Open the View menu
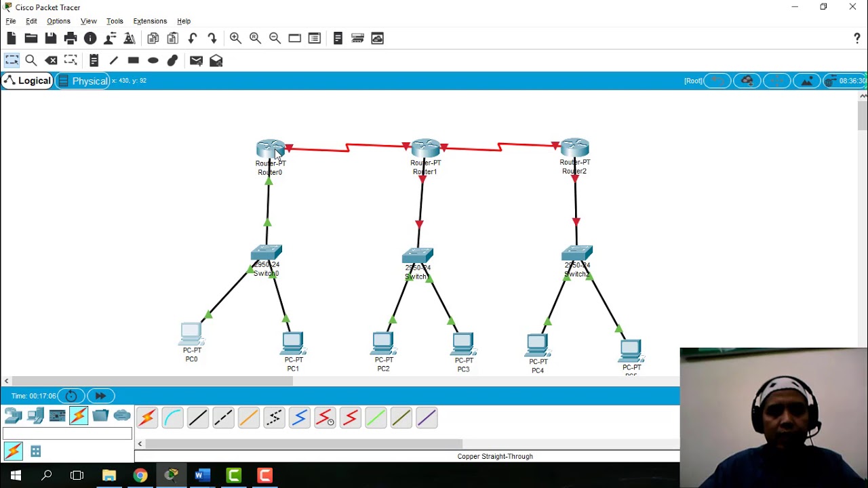 coord(88,21)
